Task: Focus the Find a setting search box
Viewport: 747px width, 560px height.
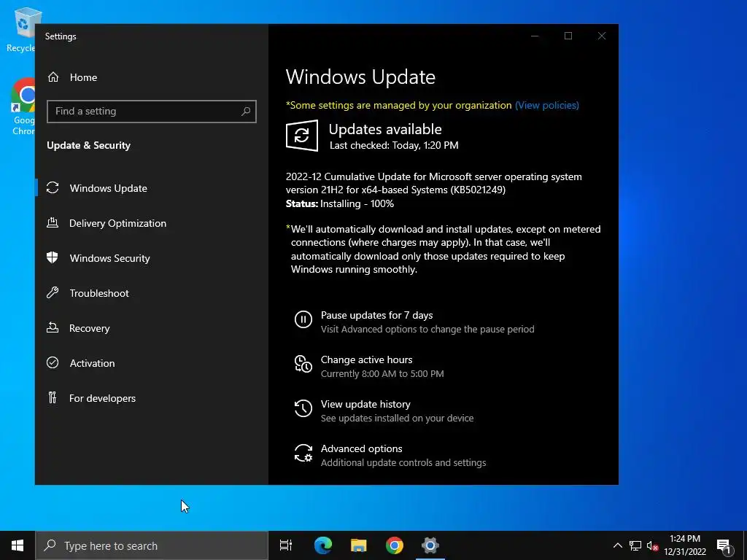Action: (x=152, y=112)
